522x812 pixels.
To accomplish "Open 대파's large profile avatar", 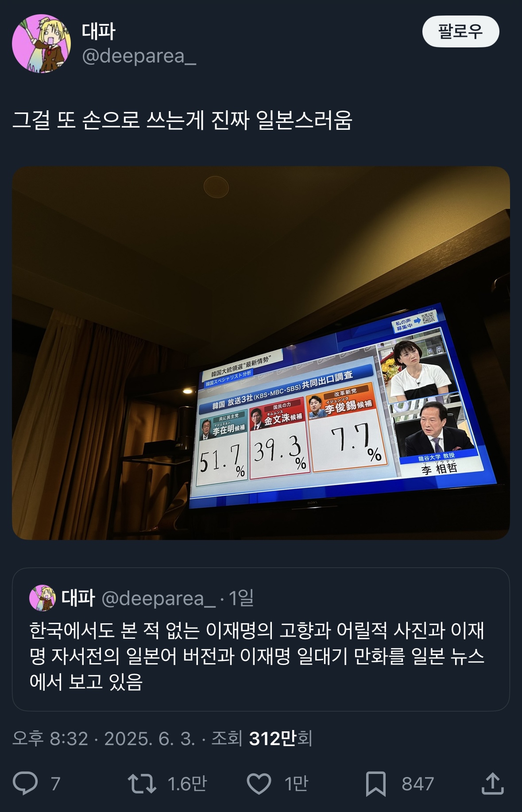I will [41, 43].
